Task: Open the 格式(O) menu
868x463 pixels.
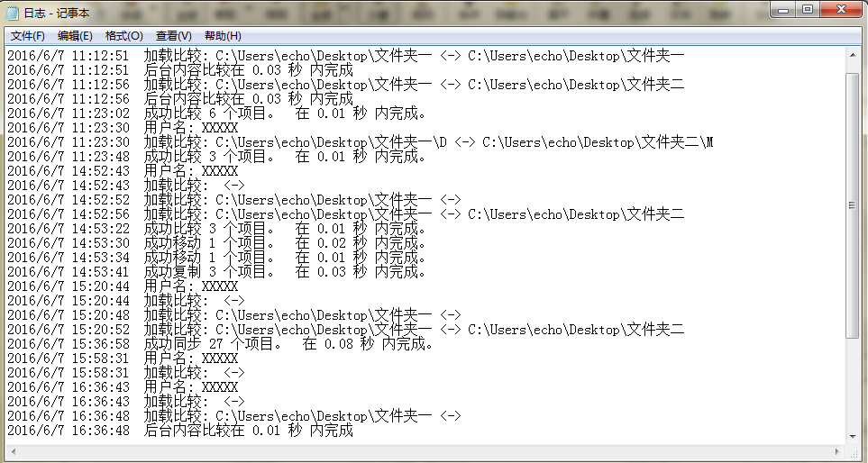Action: [124, 36]
